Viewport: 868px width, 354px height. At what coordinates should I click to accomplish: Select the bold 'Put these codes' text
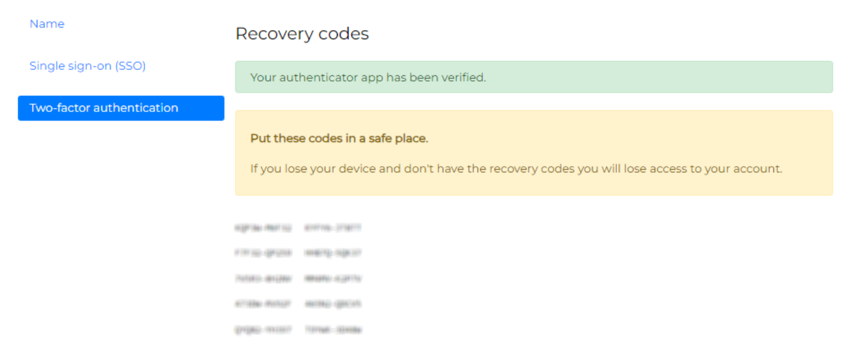coord(339,138)
